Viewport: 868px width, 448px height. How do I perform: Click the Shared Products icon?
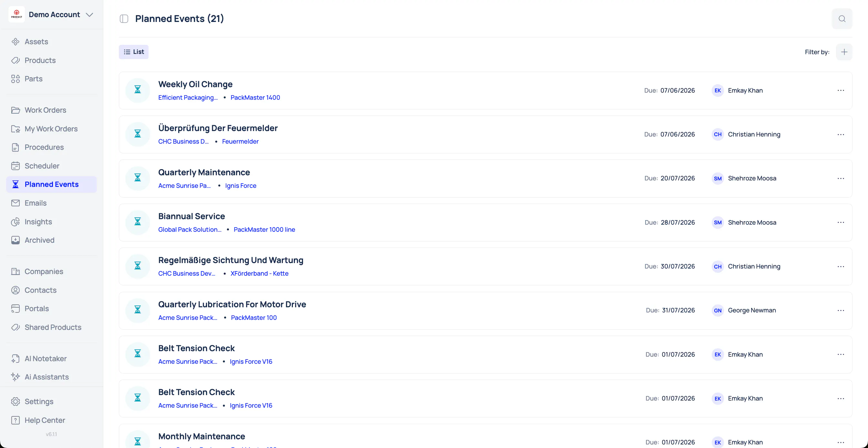click(x=15, y=327)
